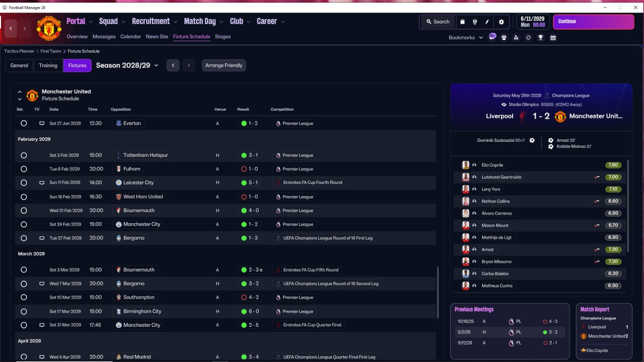Click the 2 - 5 result for Manchester City
This screenshot has height=362, width=644.
pos(251,325)
